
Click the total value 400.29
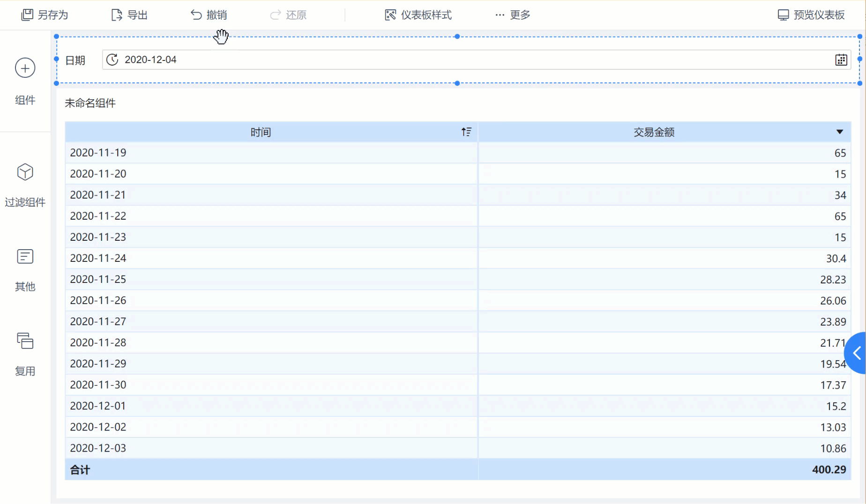pyautogui.click(x=829, y=470)
